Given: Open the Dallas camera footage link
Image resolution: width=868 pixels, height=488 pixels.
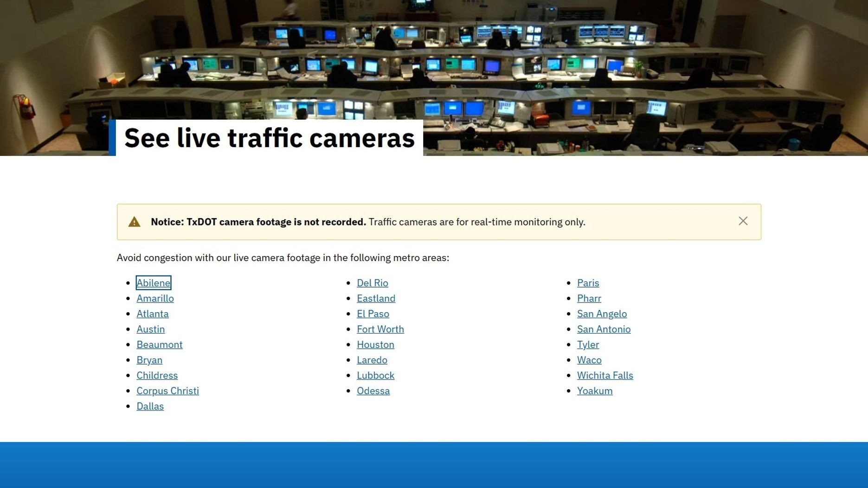Looking at the screenshot, I should tap(150, 406).
